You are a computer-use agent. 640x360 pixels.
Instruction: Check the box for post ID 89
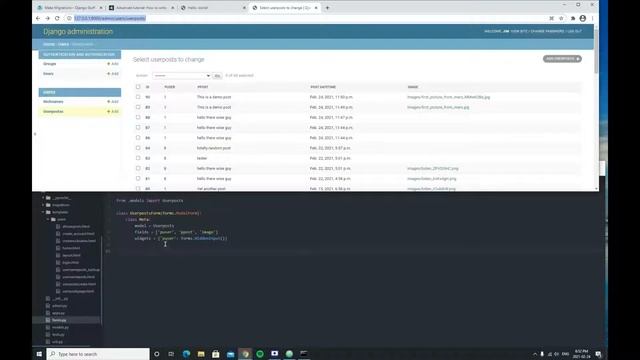click(138, 107)
